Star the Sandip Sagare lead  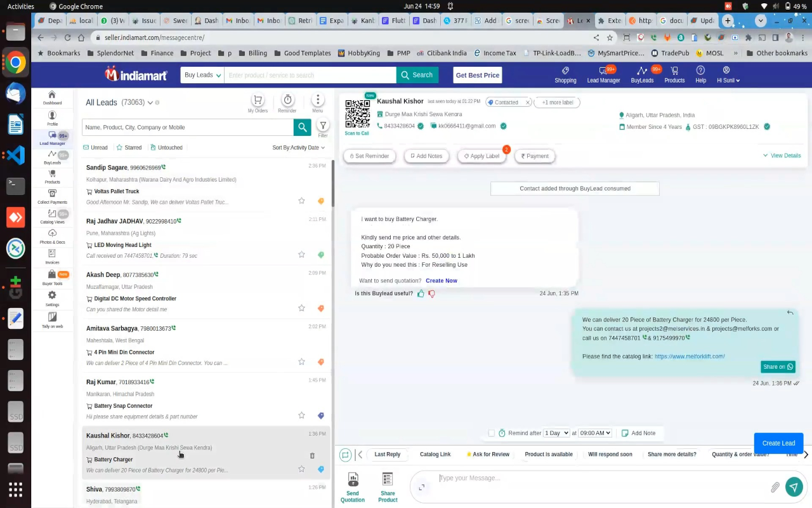pos(301,201)
